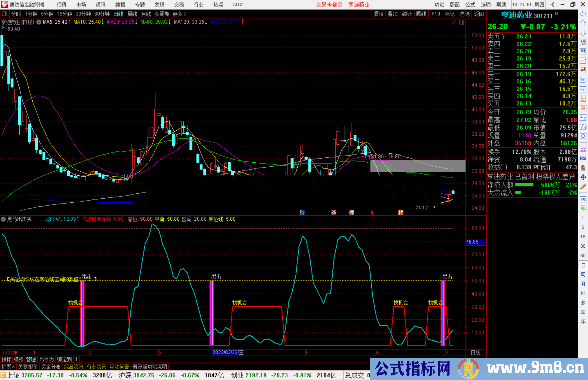The width and height of the screenshot is (588, 380).
Task: Switch to the 周线 weekly tab
Action: (x=133, y=14)
